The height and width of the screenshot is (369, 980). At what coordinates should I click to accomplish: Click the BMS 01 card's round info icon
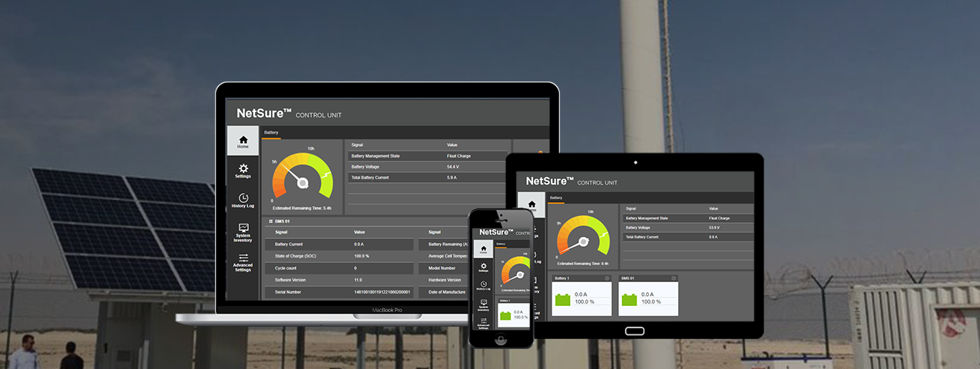pyautogui.click(x=674, y=278)
